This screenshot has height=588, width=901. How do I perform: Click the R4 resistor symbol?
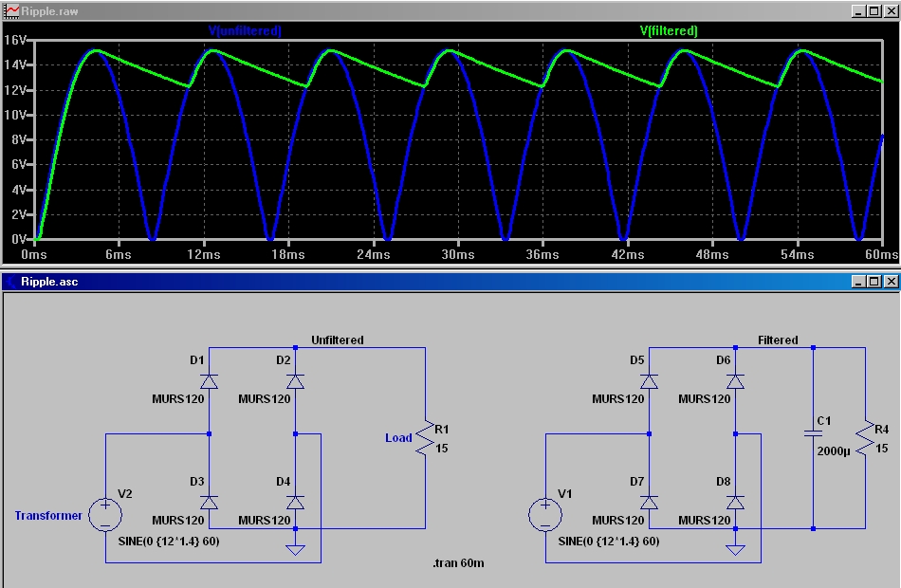tap(865, 438)
